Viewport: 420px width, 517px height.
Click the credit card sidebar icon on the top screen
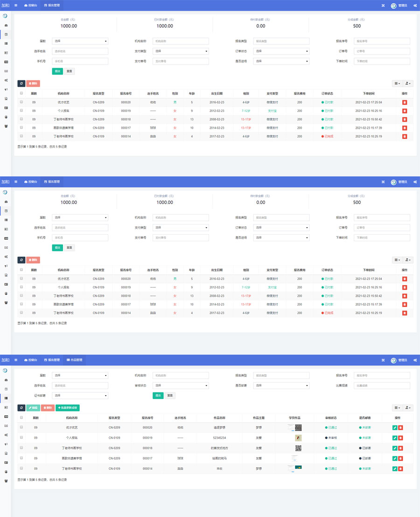[x=6, y=62]
